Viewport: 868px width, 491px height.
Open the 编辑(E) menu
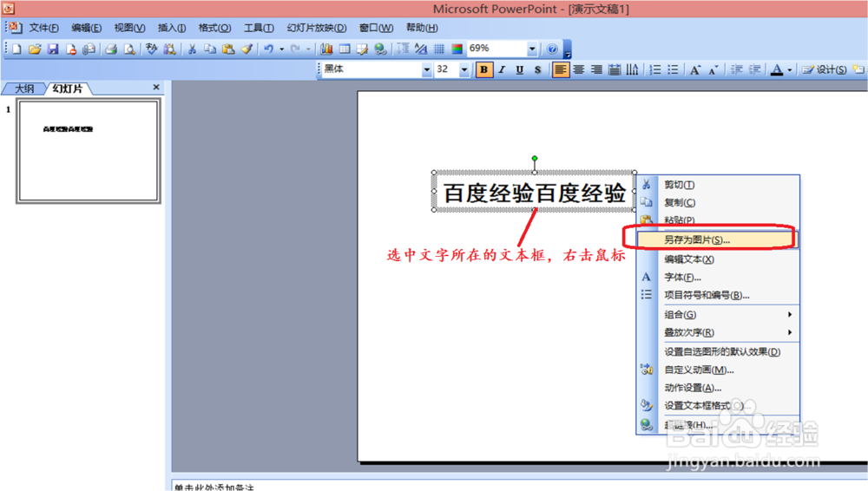tap(86, 28)
